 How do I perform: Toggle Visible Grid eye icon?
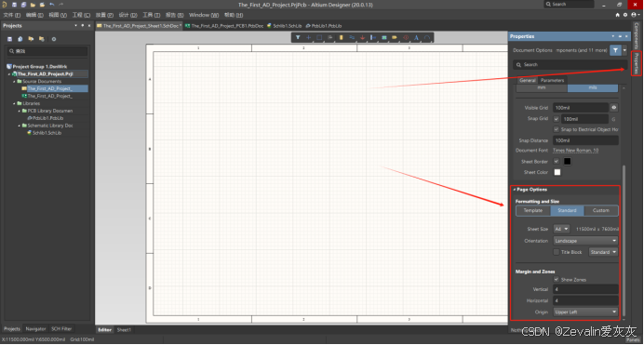coord(613,108)
